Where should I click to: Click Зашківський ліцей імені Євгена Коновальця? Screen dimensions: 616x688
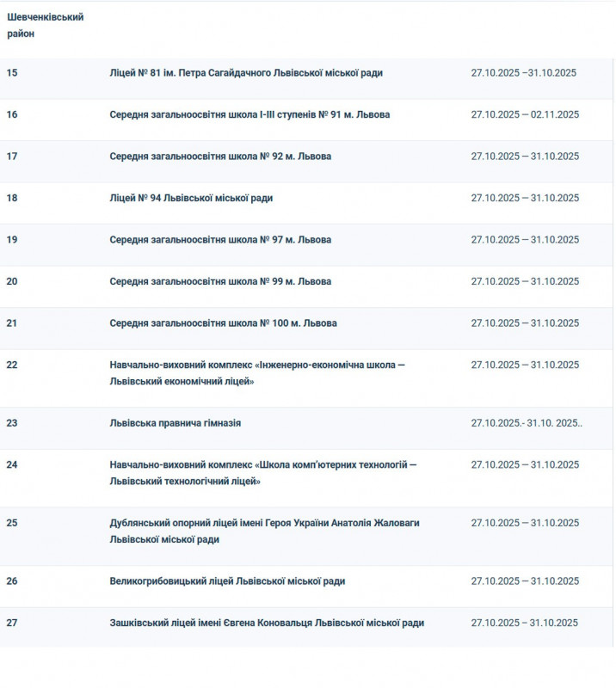coord(267,623)
